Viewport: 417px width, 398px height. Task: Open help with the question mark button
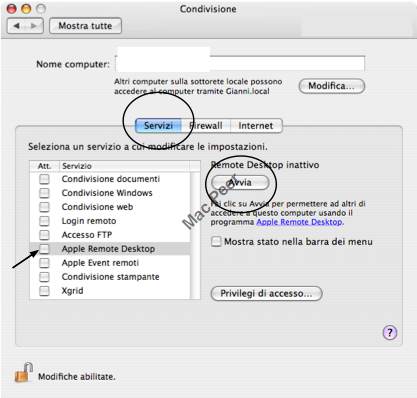[x=390, y=332]
